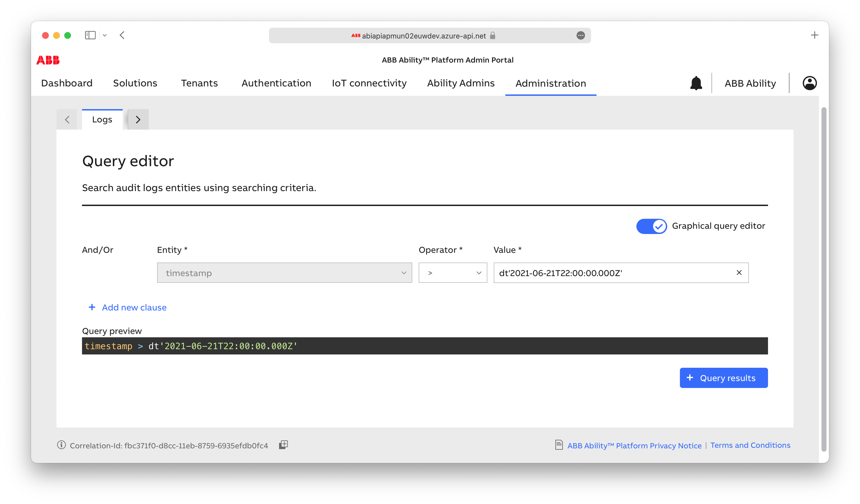Open the user profile icon
860x504 pixels.
coord(810,83)
